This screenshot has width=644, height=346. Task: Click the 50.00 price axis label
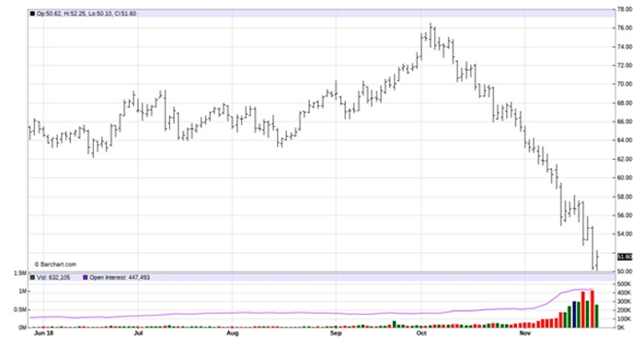(x=625, y=271)
